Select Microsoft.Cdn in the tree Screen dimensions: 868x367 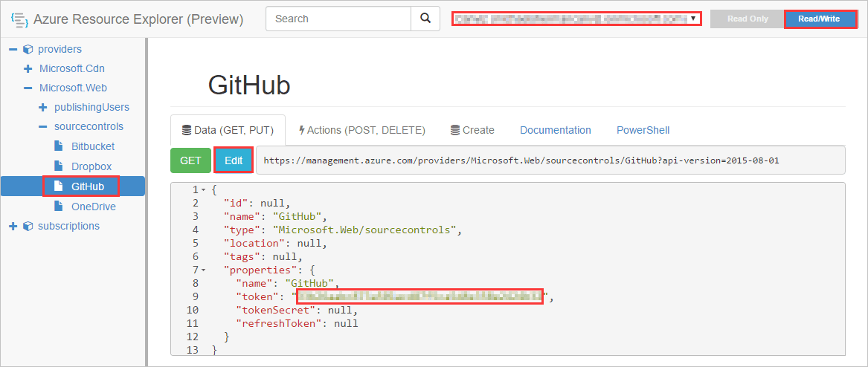(x=72, y=69)
